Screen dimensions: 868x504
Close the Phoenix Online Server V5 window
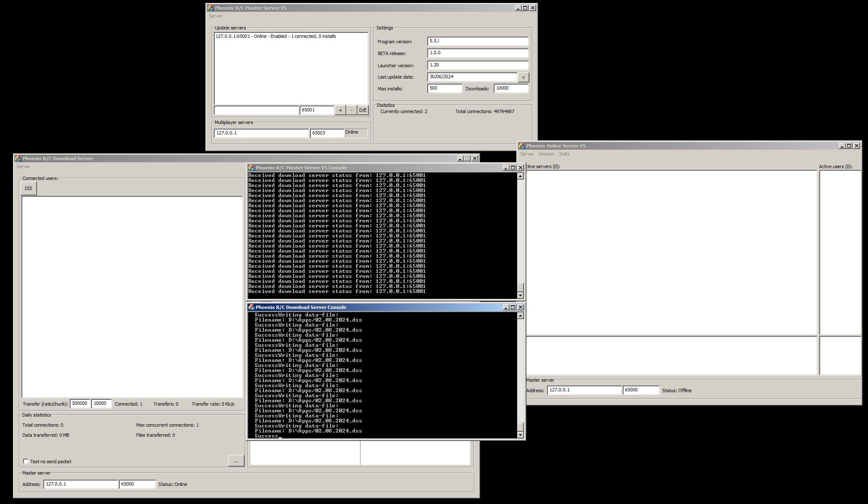(x=857, y=146)
